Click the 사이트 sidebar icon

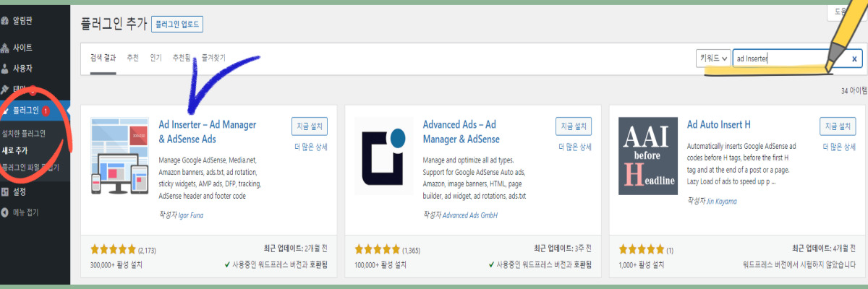[6, 48]
